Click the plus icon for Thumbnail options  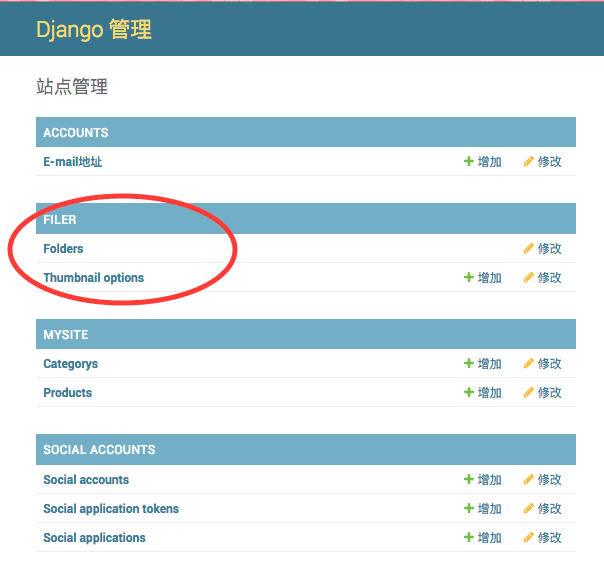pyautogui.click(x=468, y=277)
